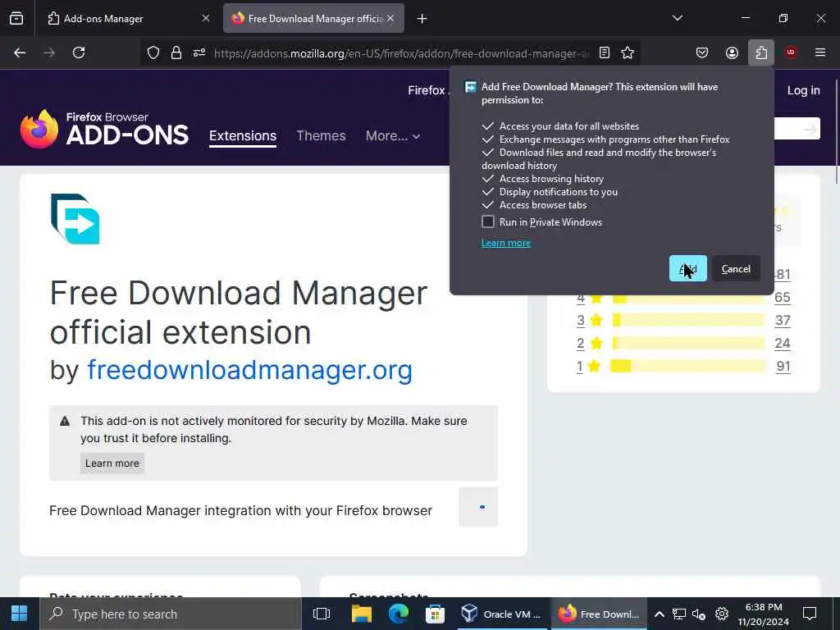Go to Extensions section
Image resolution: width=840 pixels, height=630 pixels.
[243, 136]
